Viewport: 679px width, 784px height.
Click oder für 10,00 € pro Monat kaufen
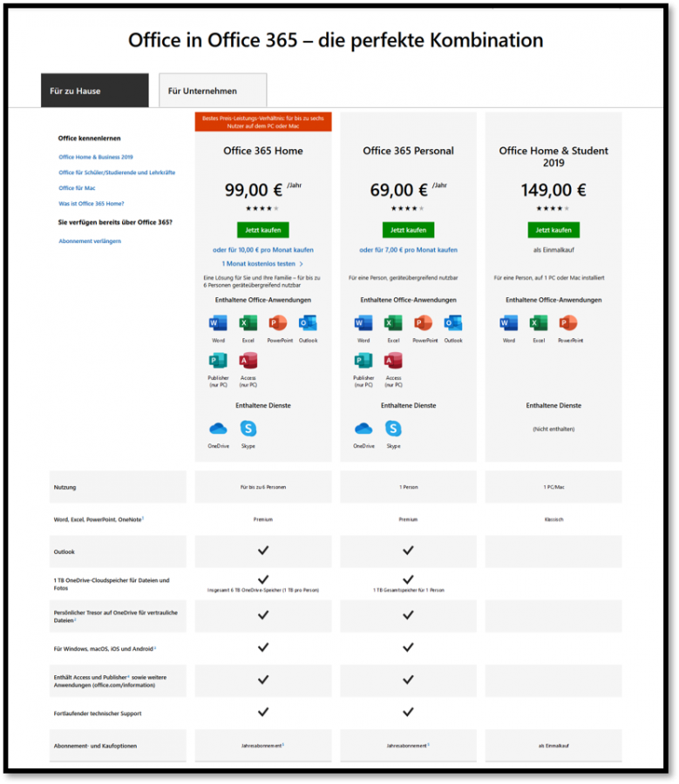[x=262, y=250]
